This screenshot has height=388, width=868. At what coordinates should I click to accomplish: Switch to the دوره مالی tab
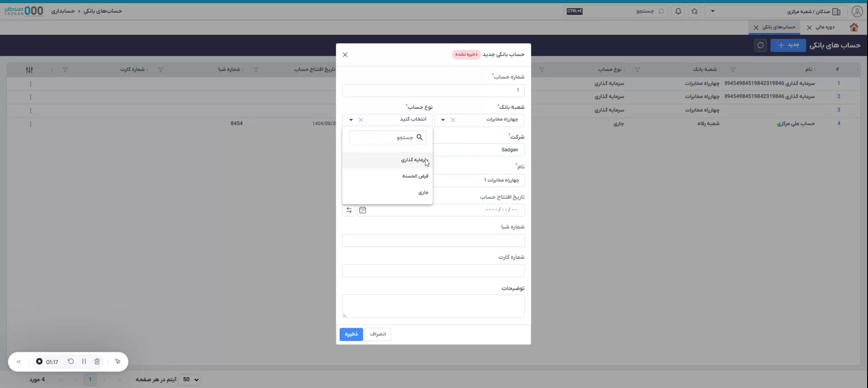(x=825, y=27)
